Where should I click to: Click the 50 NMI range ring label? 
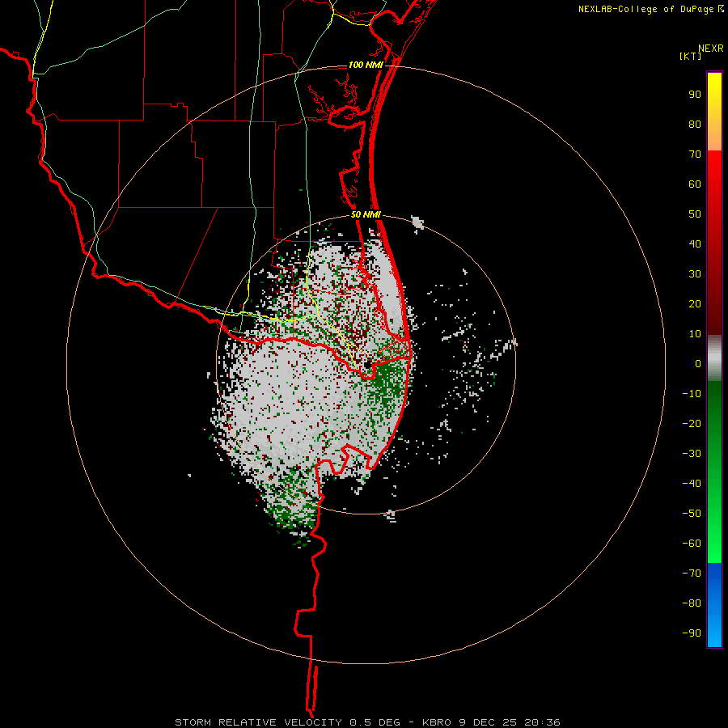(x=366, y=214)
